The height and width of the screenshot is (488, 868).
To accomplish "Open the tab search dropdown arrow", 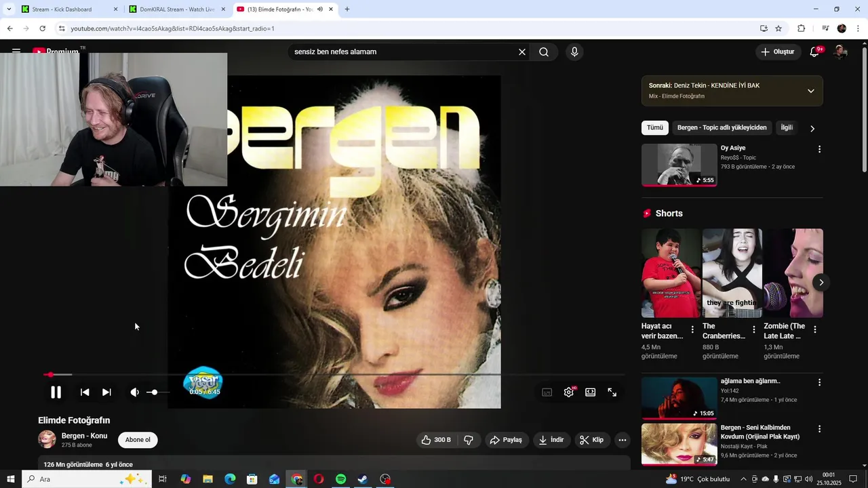I will [9, 9].
